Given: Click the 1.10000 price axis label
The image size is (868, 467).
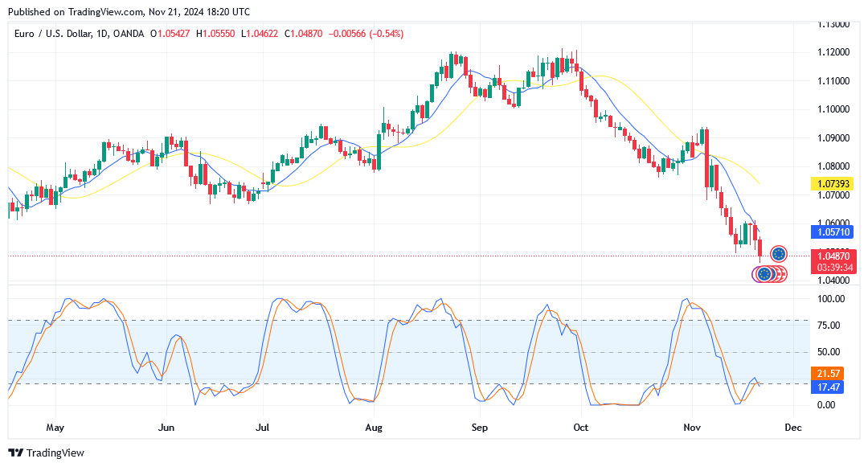Looking at the screenshot, I should [833, 109].
